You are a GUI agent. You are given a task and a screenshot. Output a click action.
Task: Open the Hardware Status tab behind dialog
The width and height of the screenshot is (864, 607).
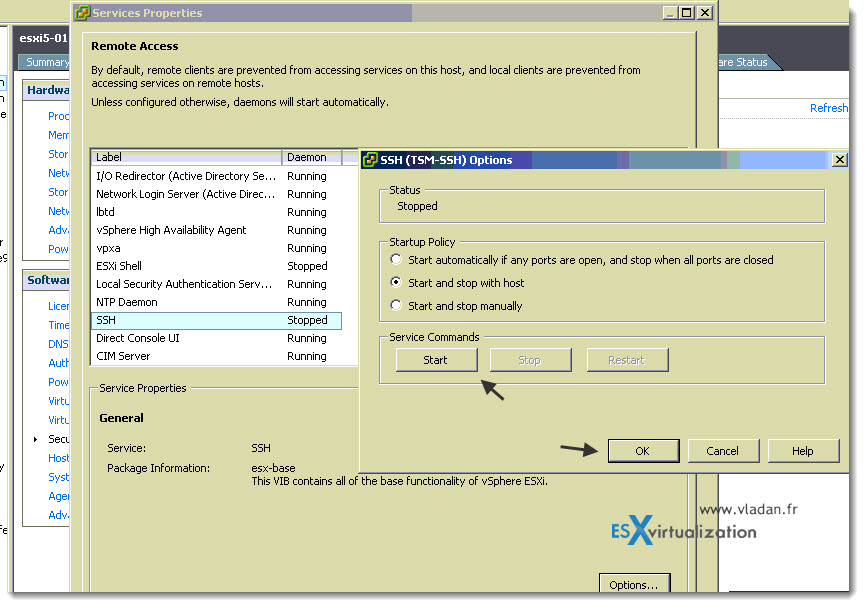point(747,62)
